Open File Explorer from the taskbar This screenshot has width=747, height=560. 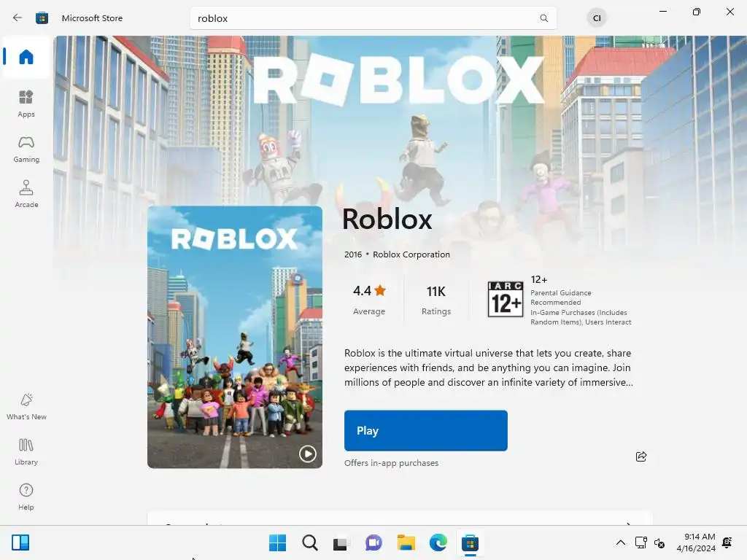point(406,542)
